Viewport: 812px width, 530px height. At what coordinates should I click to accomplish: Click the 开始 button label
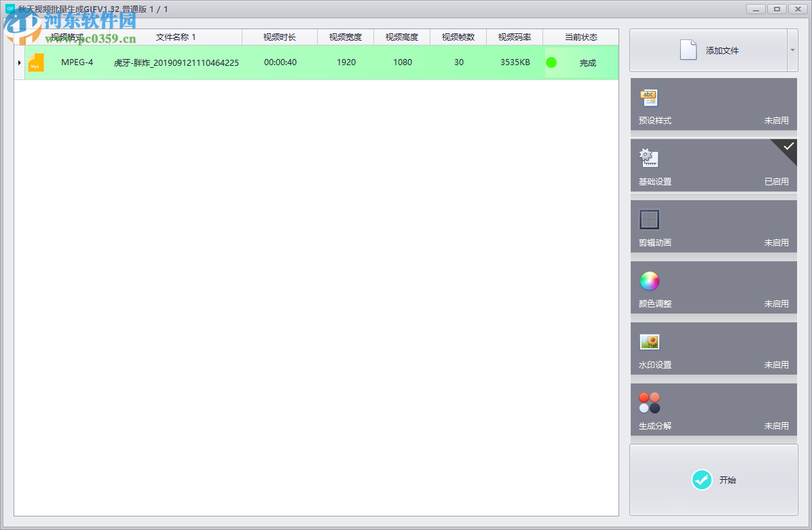coord(728,480)
